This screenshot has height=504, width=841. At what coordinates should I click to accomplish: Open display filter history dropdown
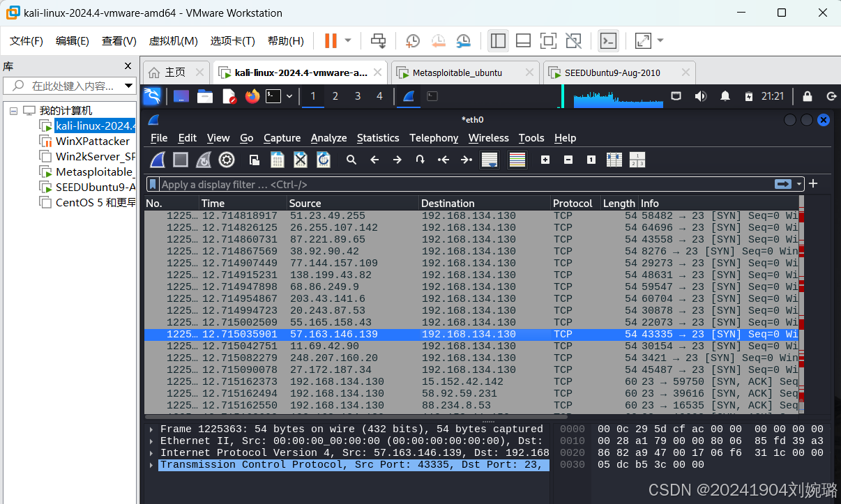799,184
